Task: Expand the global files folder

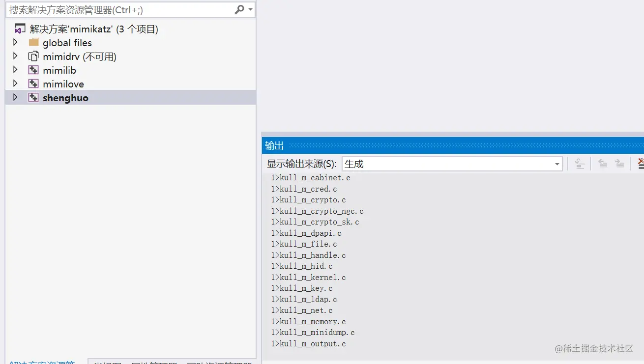Action: pos(15,42)
